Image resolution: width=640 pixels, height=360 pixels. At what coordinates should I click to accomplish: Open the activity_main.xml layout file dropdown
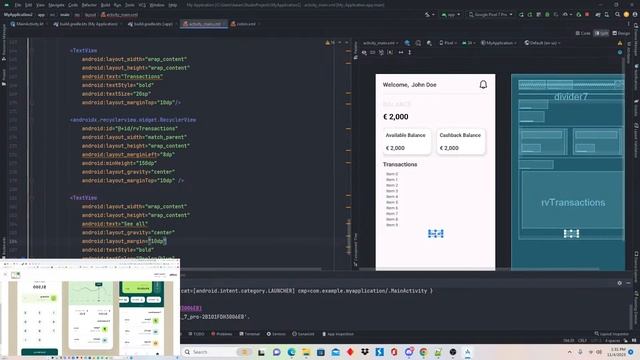(x=380, y=43)
